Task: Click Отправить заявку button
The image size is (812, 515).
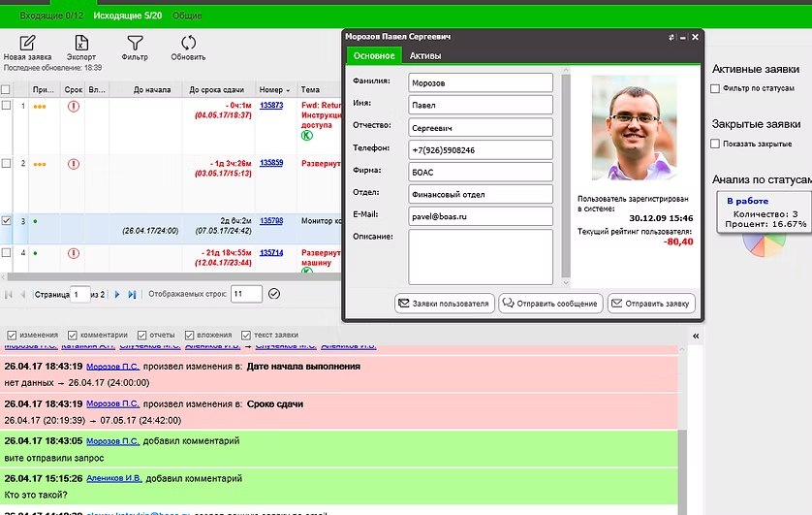Action: click(651, 304)
